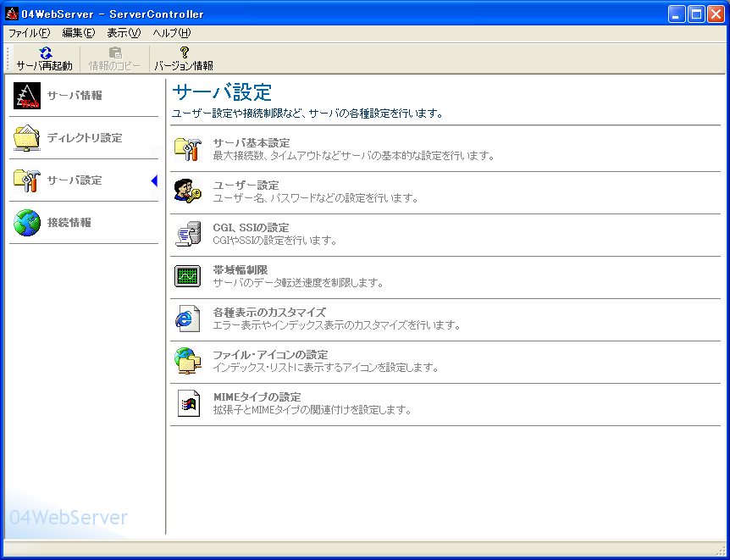This screenshot has height=560, width=730.
Task: Click text インデックス・リストに表示するアイコンを設定します。
Action: tap(326, 368)
